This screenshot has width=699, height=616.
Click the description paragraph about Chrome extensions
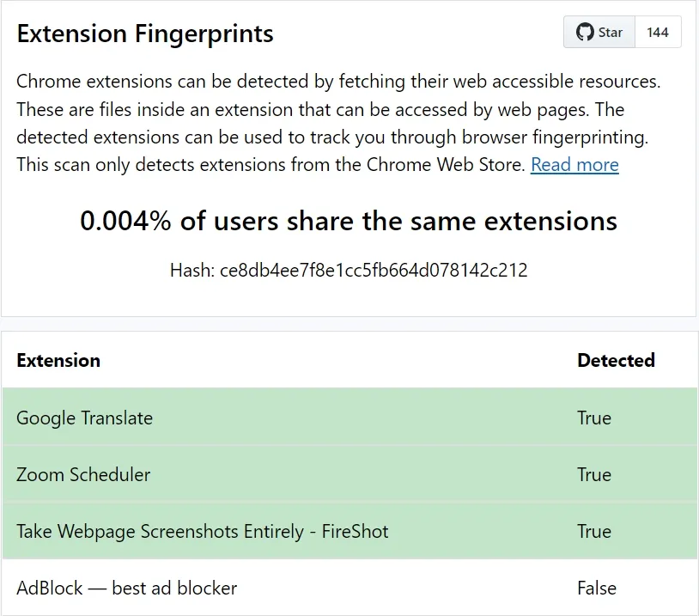(x=338, y=123)
